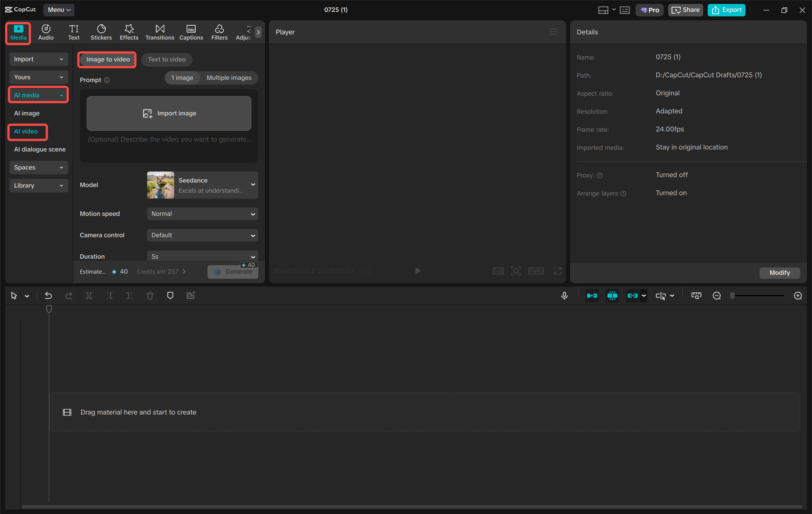Zoom in on the timeline with the magnifier icon

pos(798,295)
